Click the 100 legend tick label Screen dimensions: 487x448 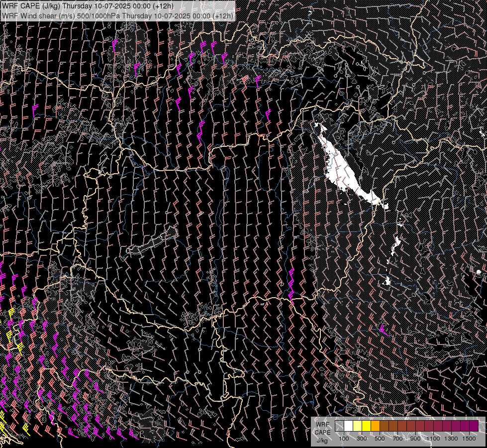pos(344,439)
